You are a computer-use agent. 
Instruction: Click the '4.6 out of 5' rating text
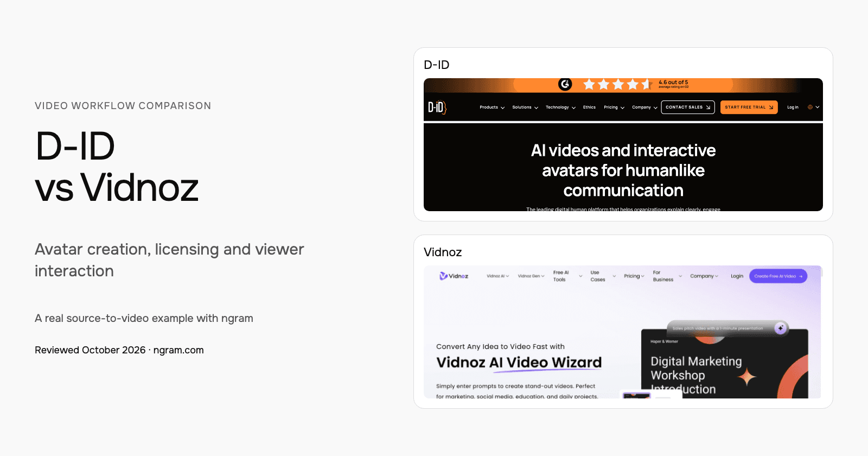(x=673, y=83)
